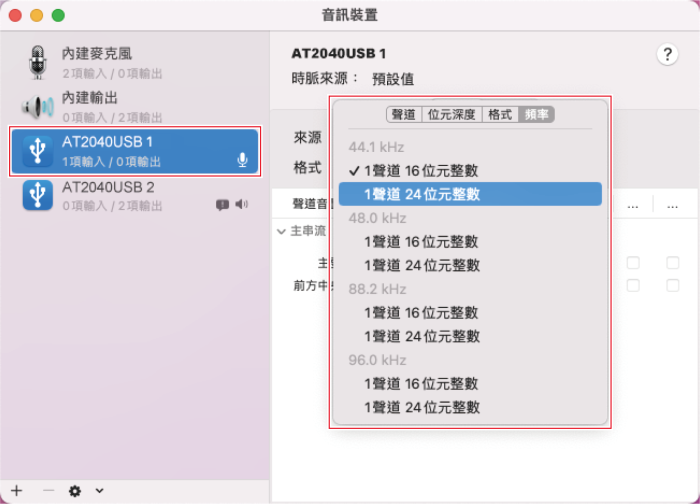Switch to the 聲道 tab in the popup

(x=403, y=115)
